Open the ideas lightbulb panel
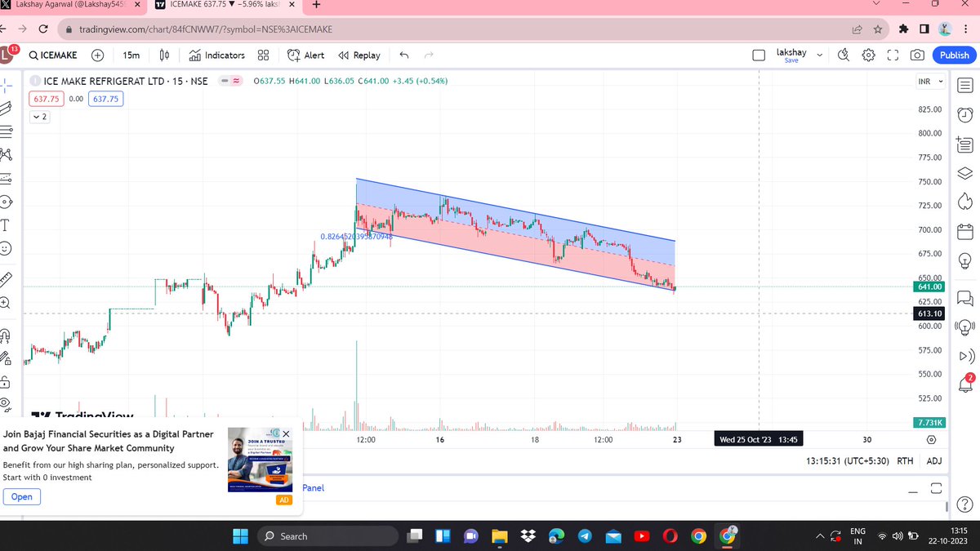Image resolution: width=980 pixels, height=551 pixels. coord(965,260)
